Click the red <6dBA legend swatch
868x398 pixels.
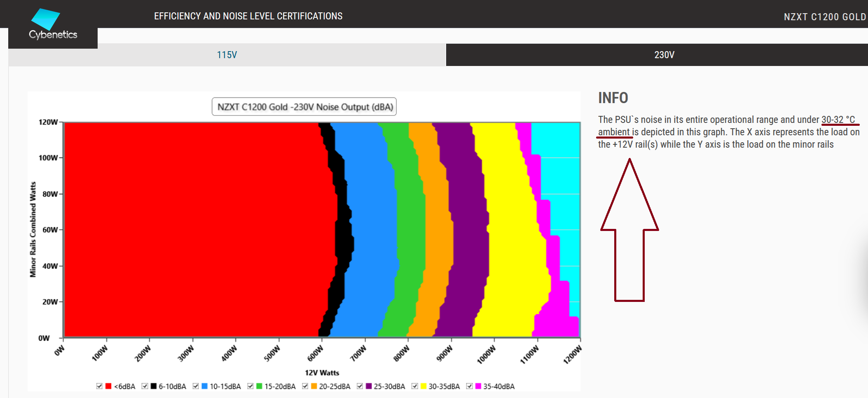108,386
